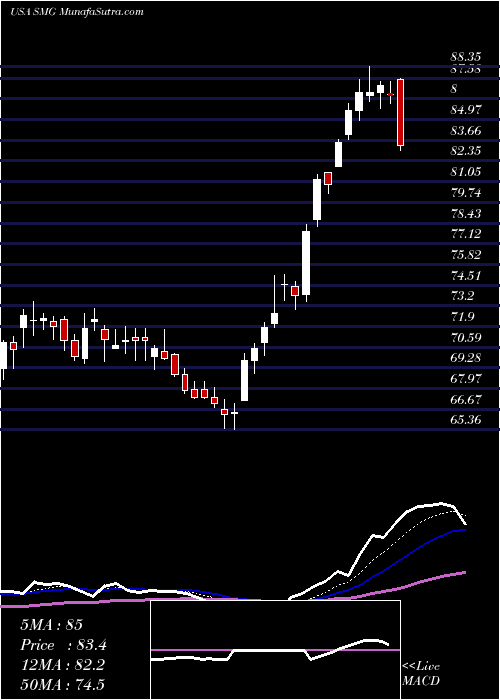Viewport: 500px width, 700px height.
Task: Click the '5MA : 85' readout
Action: 51,625
